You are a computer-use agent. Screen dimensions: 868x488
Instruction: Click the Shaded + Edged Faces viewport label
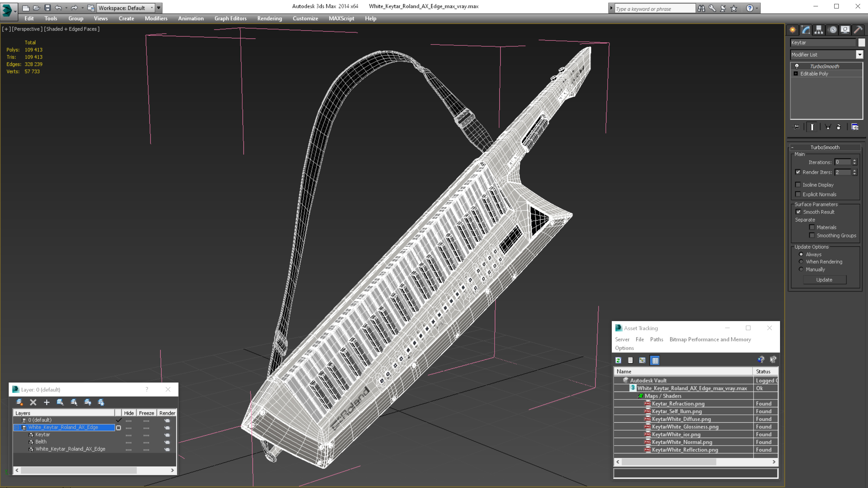point(72,29)
